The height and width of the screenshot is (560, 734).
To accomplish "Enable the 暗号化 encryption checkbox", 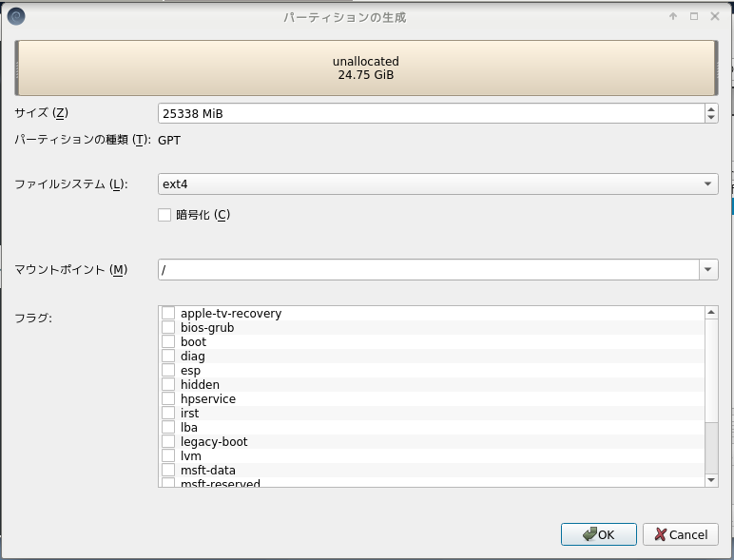I will [x=164, y=215].
